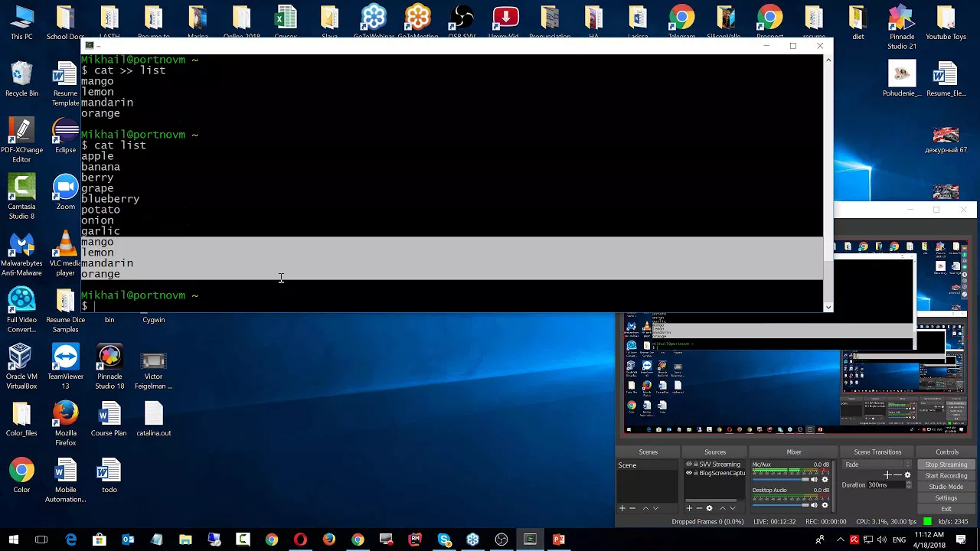The image size is (980, 551).
Task: Click the Stop Streaming button
Action: point(946,465)
